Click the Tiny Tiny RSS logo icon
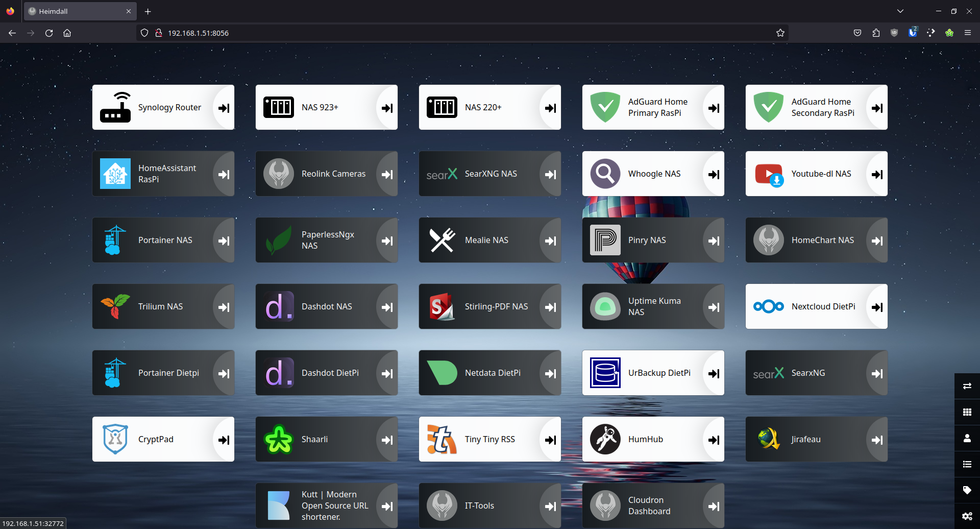 442,439
